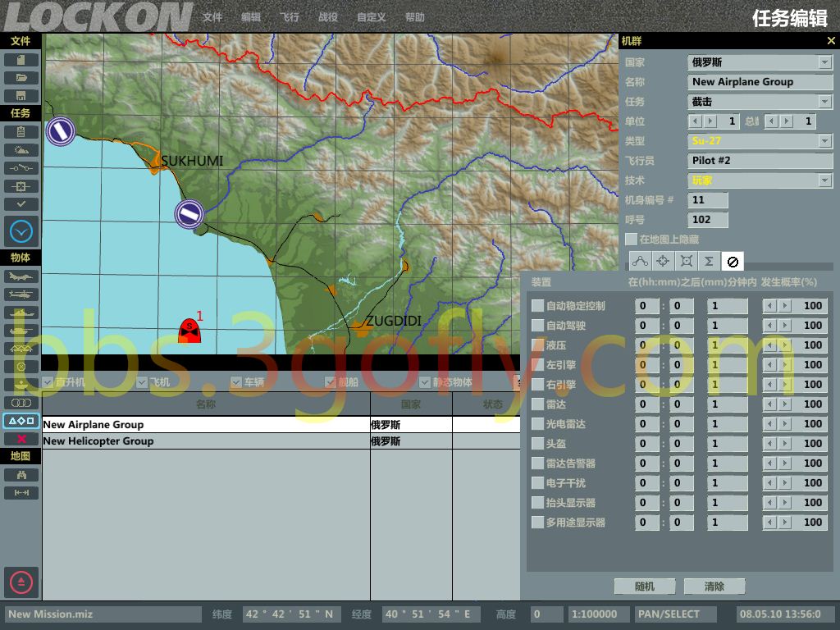Check the 头盔 failure checkbox
Viewport: 840px width, 630px height.
point(537,444)
